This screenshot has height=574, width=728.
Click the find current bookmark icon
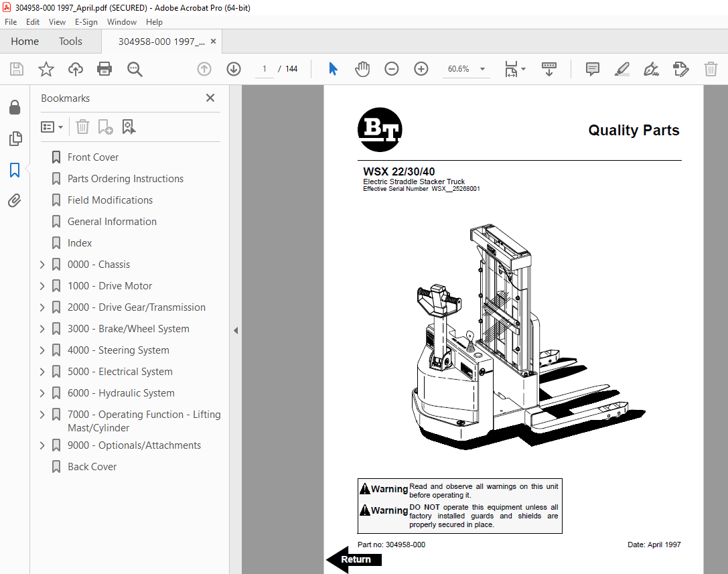point(129,127)
